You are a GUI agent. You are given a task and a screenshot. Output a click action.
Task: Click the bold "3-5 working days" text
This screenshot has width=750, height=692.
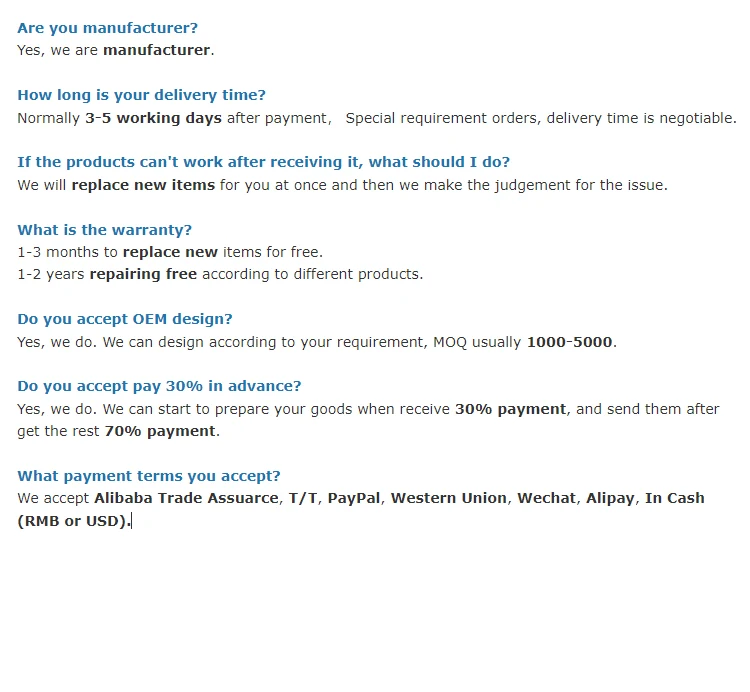click(153, 118)
